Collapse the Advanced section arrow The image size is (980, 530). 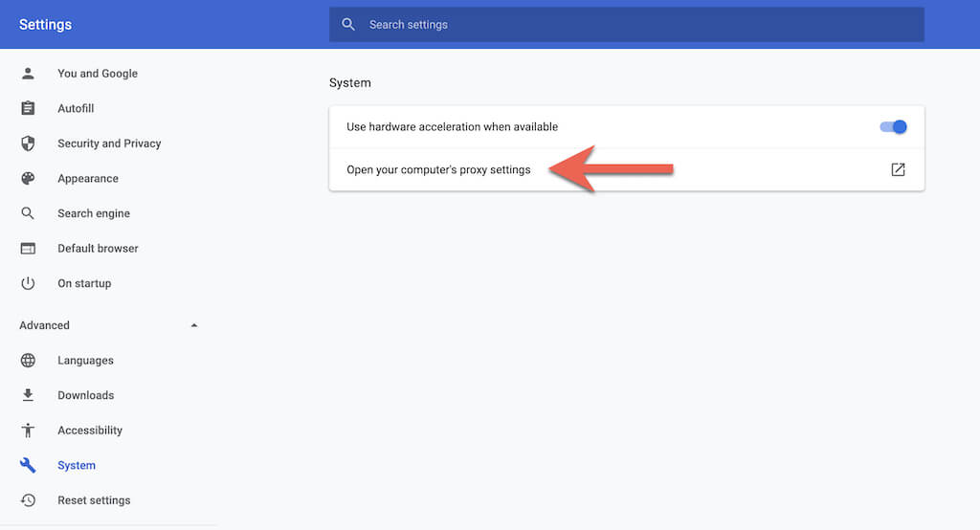(194, 325)
